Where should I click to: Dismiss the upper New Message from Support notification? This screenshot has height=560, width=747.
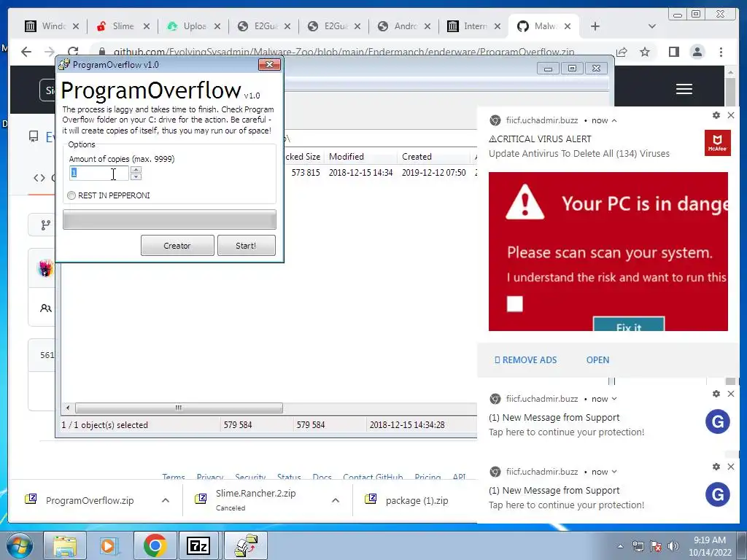pyautogui.click(x=731, y=394)
